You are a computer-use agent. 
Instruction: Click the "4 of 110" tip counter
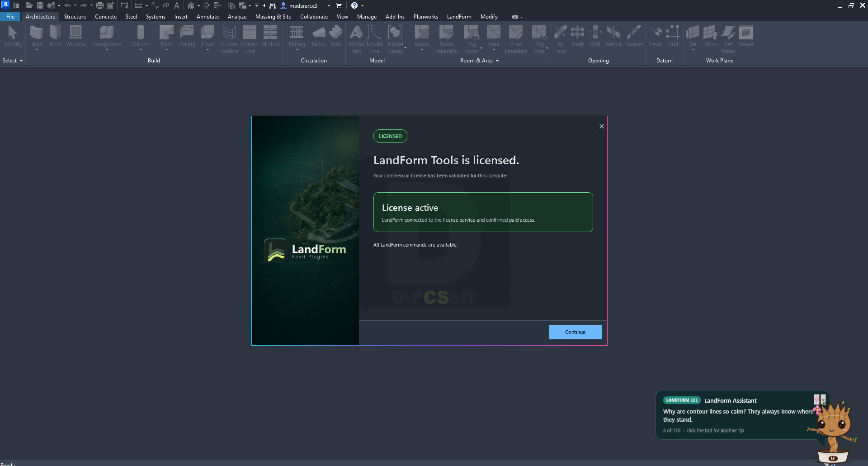[671, 431]
